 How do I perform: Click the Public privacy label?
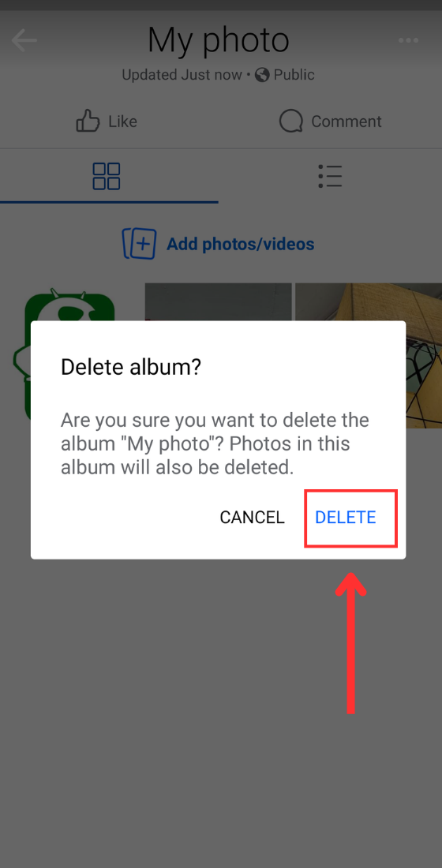click(x=294, y=75)
